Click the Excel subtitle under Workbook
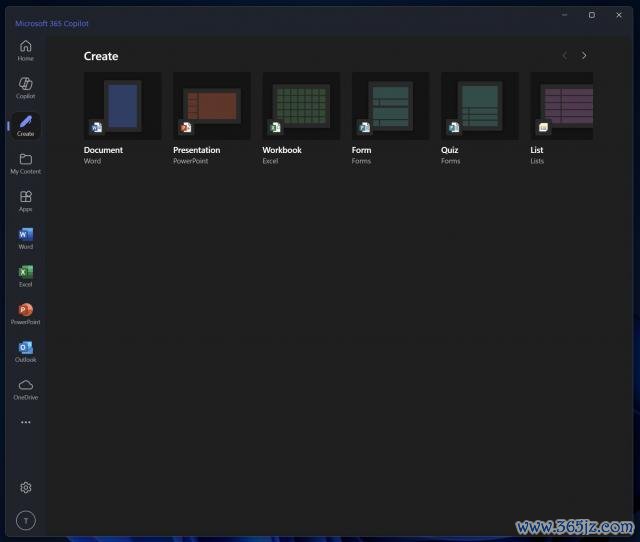The image size is (640, 542). (270, 161)
